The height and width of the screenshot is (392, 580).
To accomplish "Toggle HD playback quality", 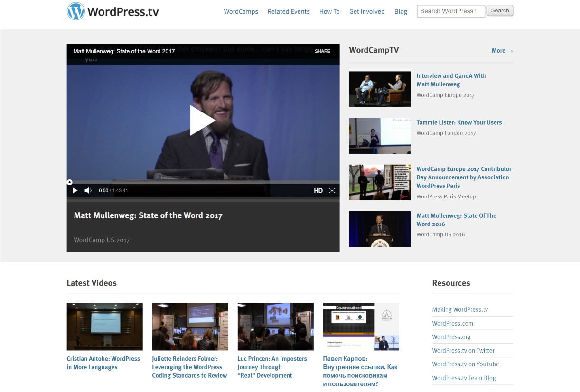I will click(318, 190).
